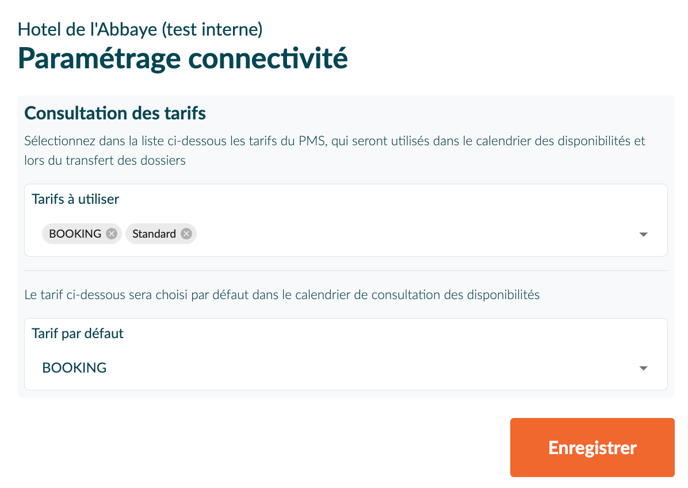Remove the BOOKING rate chip
This screenshot has height=488, width=688.
(x=112, y=234)
